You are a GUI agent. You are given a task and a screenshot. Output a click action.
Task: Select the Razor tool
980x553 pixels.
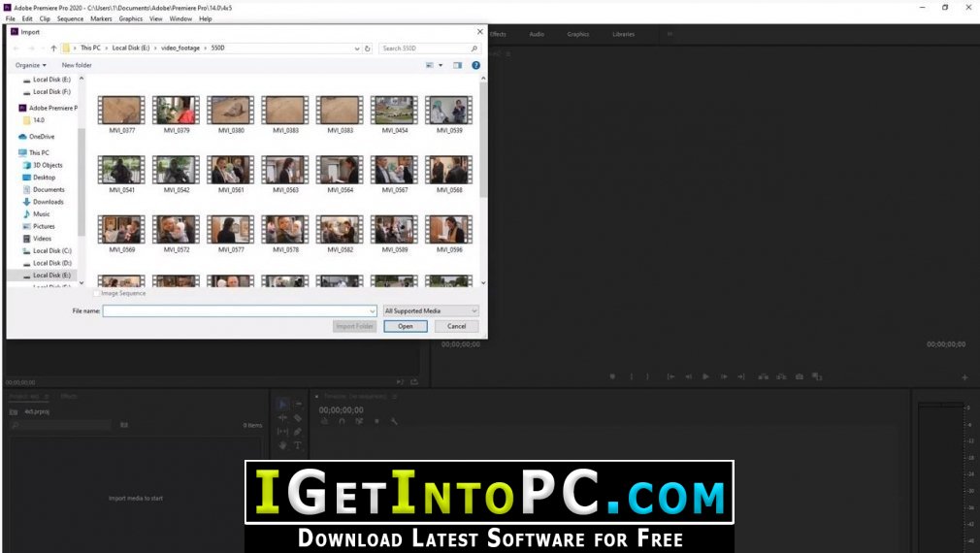coord(298,417)
